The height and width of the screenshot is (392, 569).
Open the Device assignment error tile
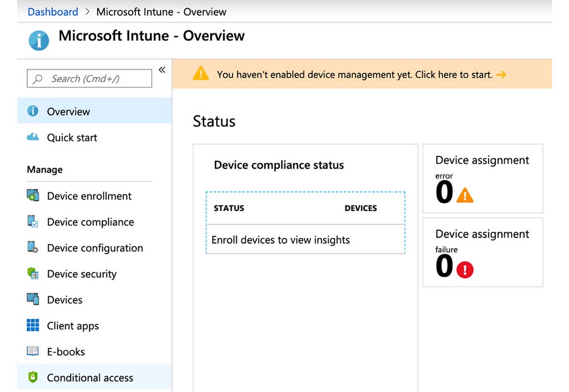click(x=483, y=178)
